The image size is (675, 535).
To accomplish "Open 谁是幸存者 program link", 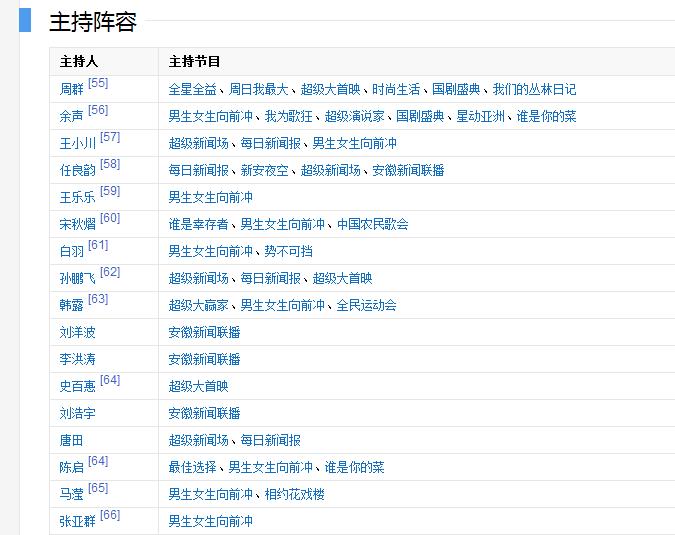I will click(198, 224).
